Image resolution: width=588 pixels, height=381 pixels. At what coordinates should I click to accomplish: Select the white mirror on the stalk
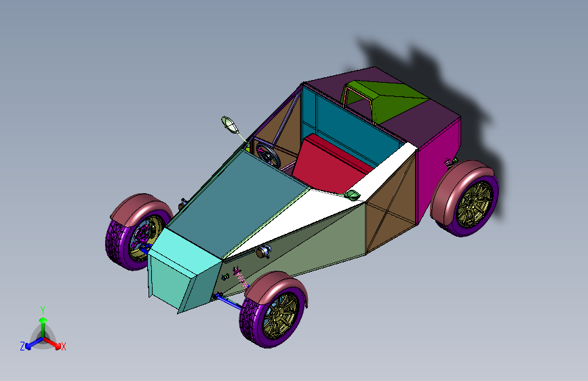click(x=230, y=125)
